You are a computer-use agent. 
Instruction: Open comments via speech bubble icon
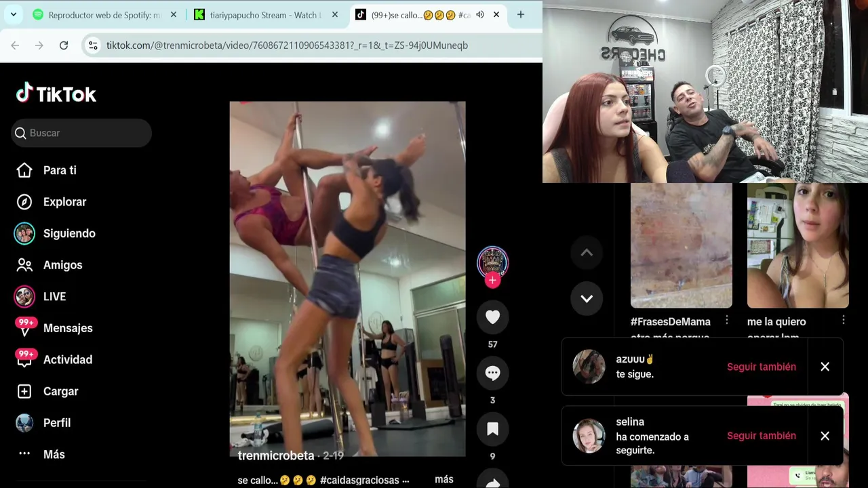pos(492,373)
